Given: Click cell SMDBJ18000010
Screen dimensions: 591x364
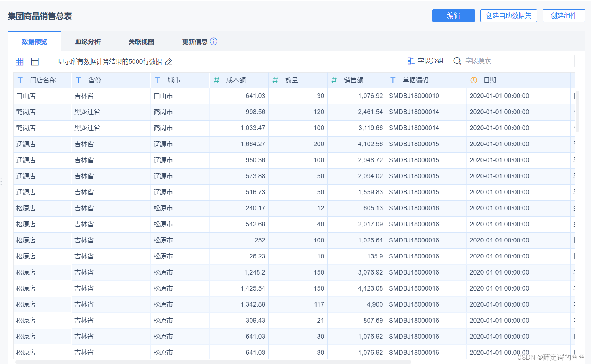Looking at the screenshot, I should point(426,96).
